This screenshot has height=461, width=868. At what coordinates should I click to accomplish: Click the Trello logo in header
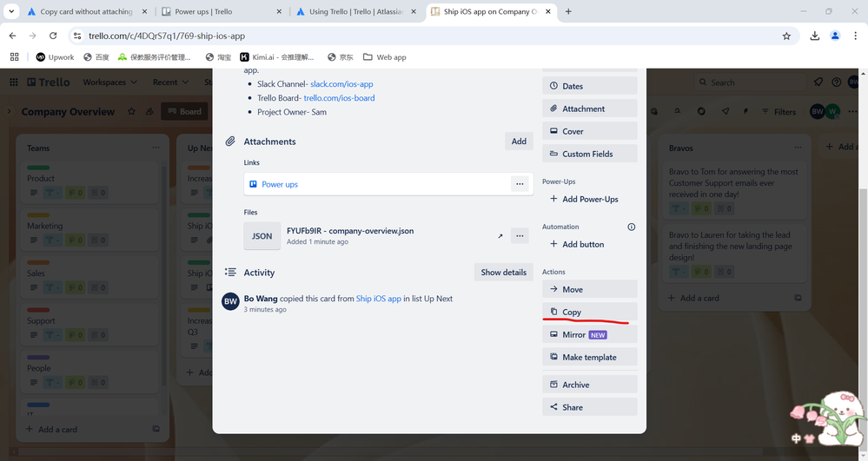49,82
